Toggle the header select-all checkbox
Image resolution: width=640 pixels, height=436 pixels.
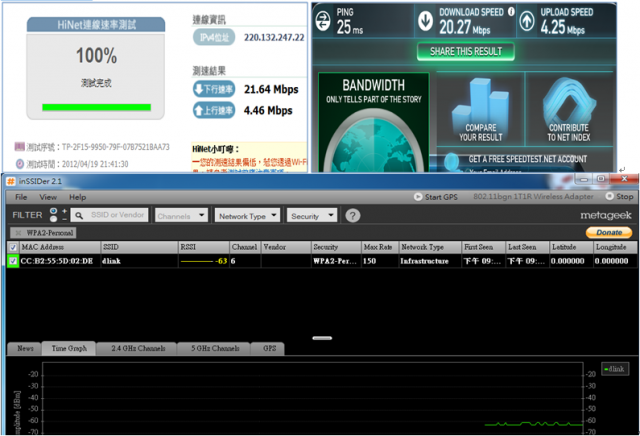(13, 247)
